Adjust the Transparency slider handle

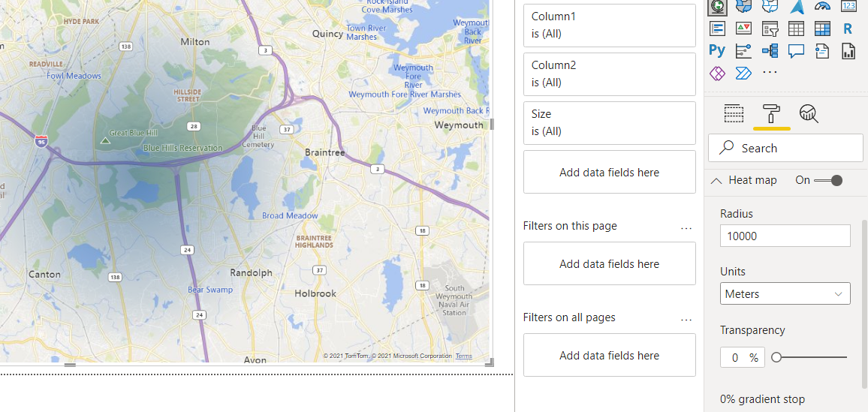(x=776, y=357)
